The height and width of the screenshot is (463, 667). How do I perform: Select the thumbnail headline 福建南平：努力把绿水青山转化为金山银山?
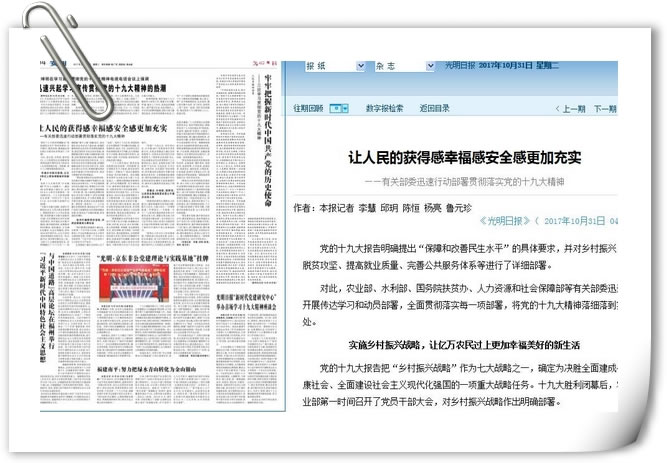146,369
